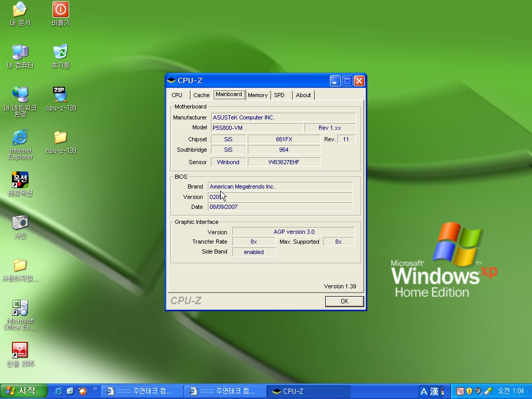Select the 비둘기 desktop icon
The width and height of the screenshot is (532, 399).
click(61, 14)
